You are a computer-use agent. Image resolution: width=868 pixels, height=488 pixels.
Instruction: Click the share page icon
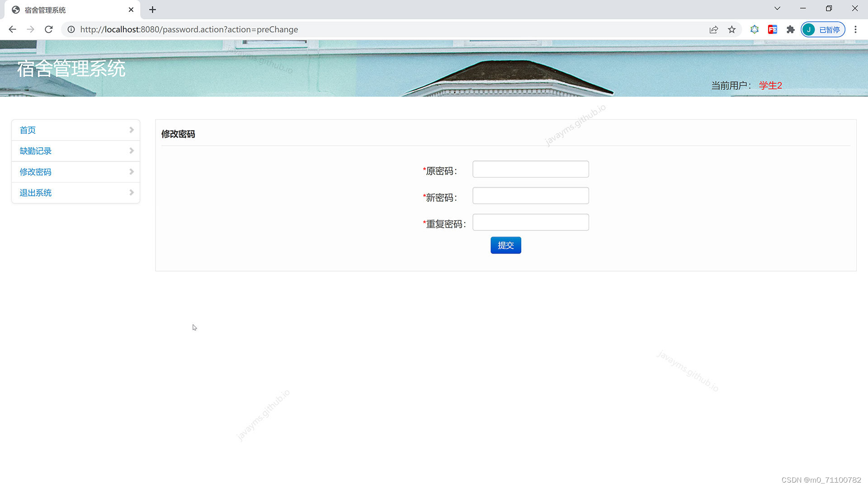pos(713,29)
